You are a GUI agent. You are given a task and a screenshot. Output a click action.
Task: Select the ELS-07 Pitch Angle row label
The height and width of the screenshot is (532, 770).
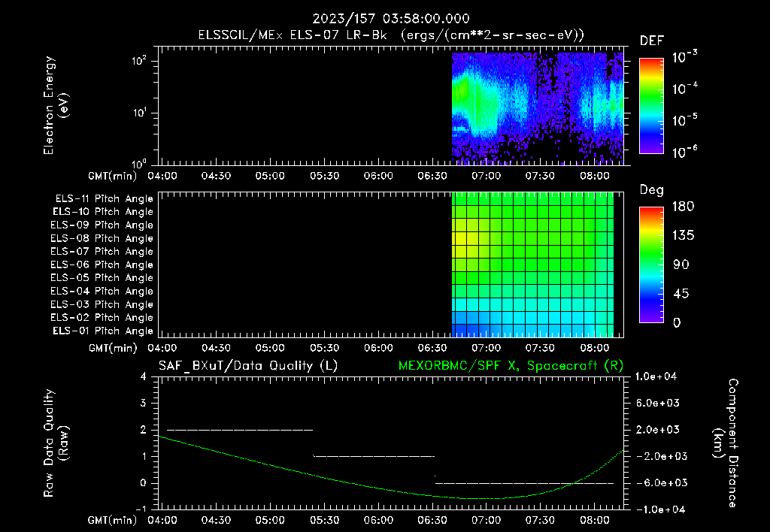102,251
